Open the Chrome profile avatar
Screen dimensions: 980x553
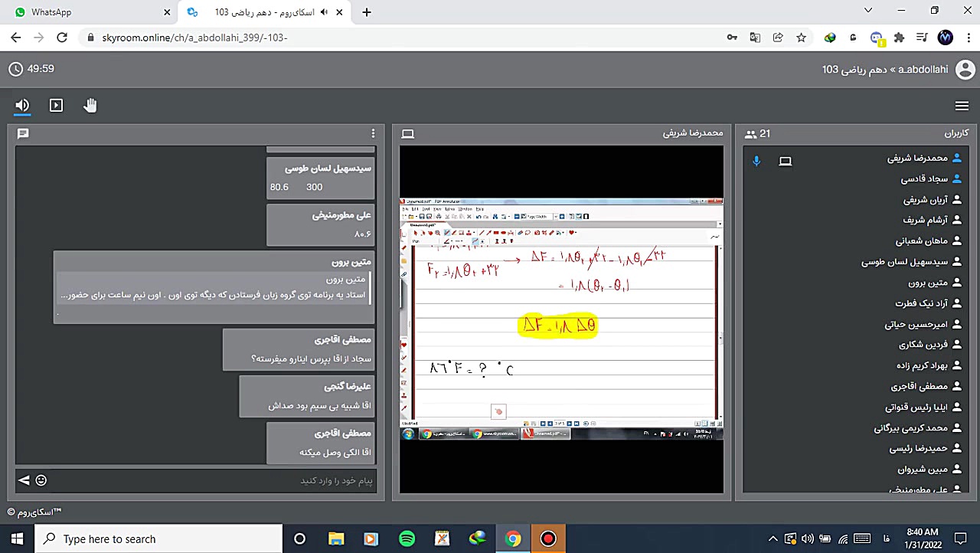(945, 38)
